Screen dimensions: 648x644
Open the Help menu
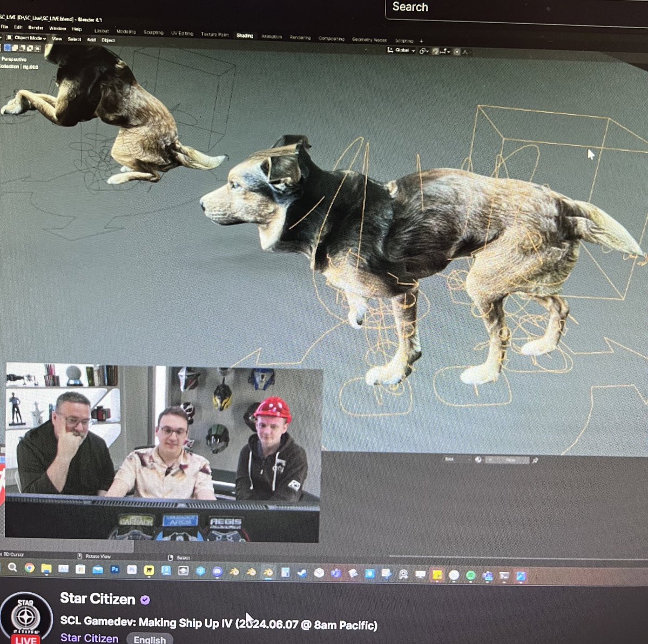tap(77, 29)
